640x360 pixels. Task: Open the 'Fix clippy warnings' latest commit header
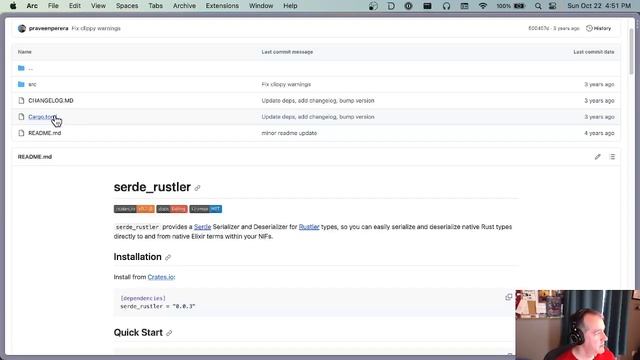click(96, 28)
